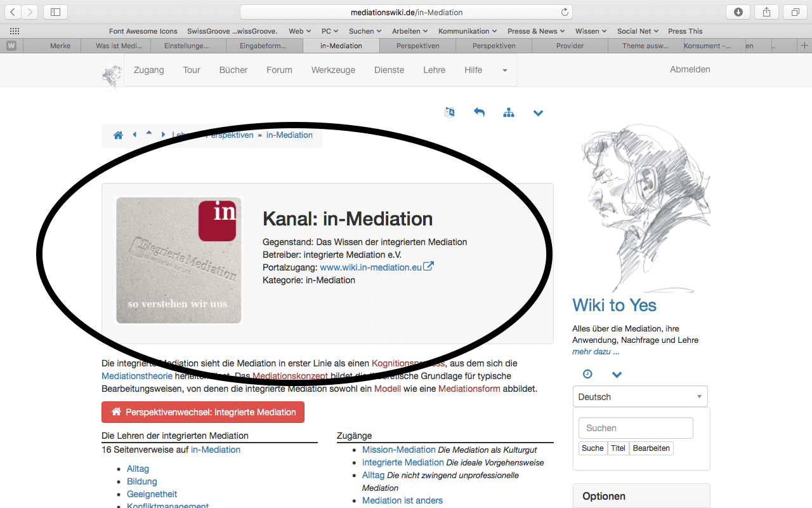The image size is (812, 508).
Task: Open the Deutsch language dropdown
Action: coord(639,397)
